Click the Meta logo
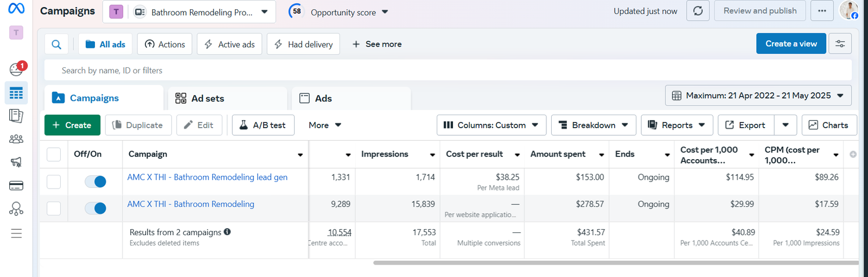The width and height of the screenshot is (868, 277). (16, 9)
